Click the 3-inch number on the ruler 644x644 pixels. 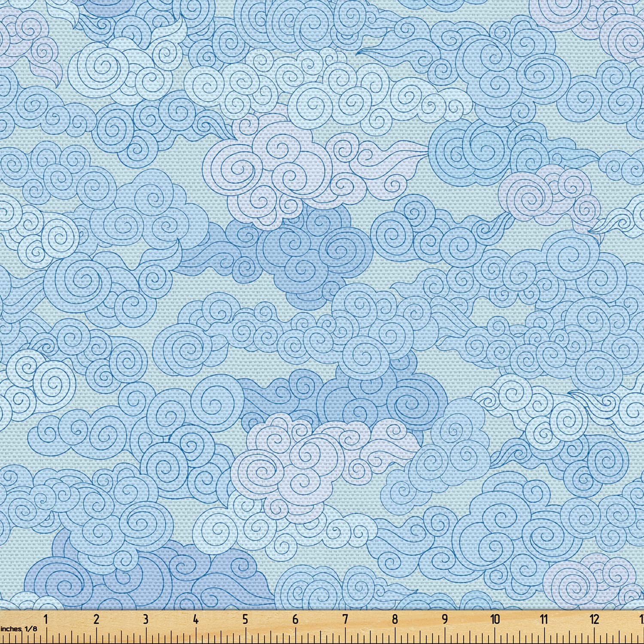(146, 619)
